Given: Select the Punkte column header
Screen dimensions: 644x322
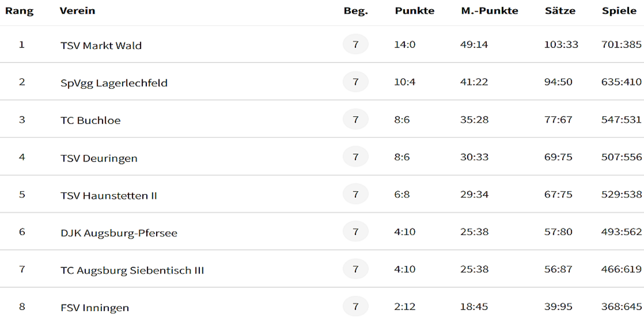Looking at the screenshot, I should [x=415, y=11].
